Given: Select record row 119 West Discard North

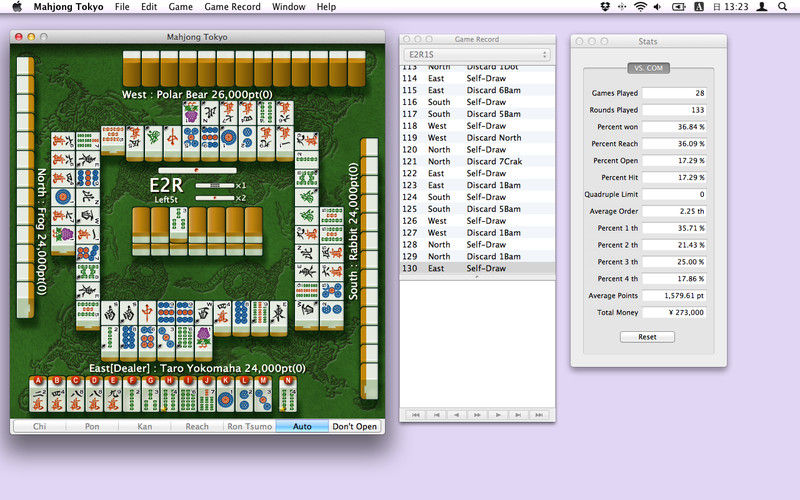Looking at the screenshot, I should 477,138.
